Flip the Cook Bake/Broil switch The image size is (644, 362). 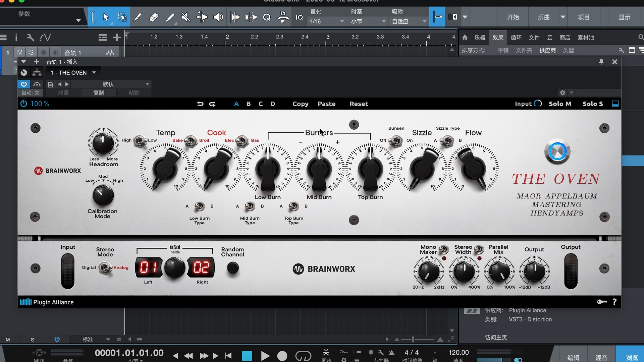pyautogui.click(x=191, y=141)
